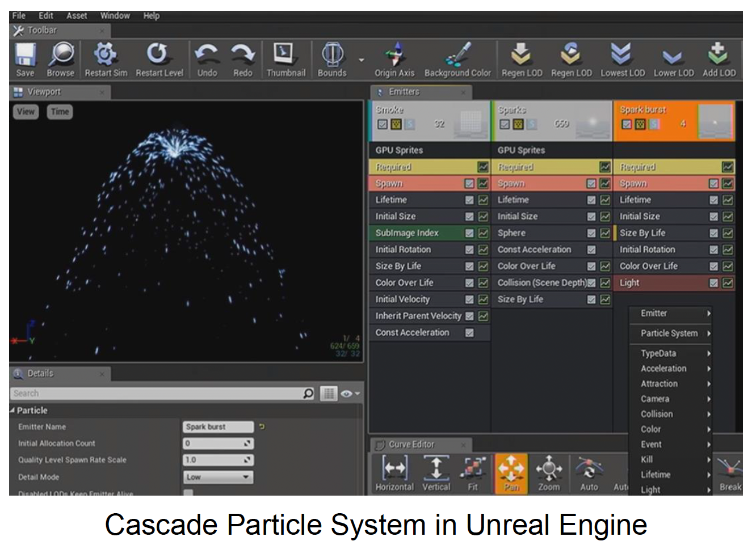Toggle the Spark burst Light module checkbox
This screenshot has height=558, width=756.
[713, 283]
